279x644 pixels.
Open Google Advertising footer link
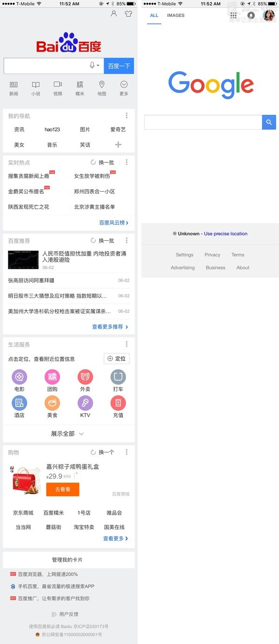(183, 268)
